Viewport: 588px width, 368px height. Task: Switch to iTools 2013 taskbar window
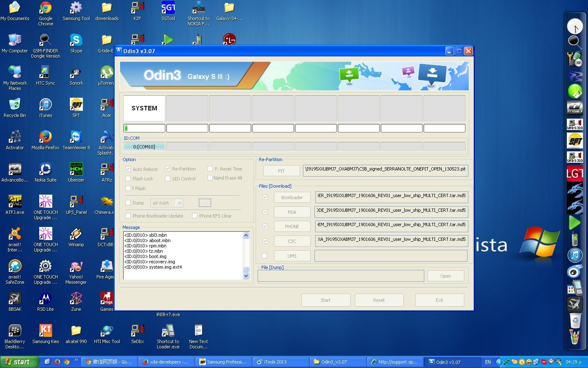(x=281, y=362)
